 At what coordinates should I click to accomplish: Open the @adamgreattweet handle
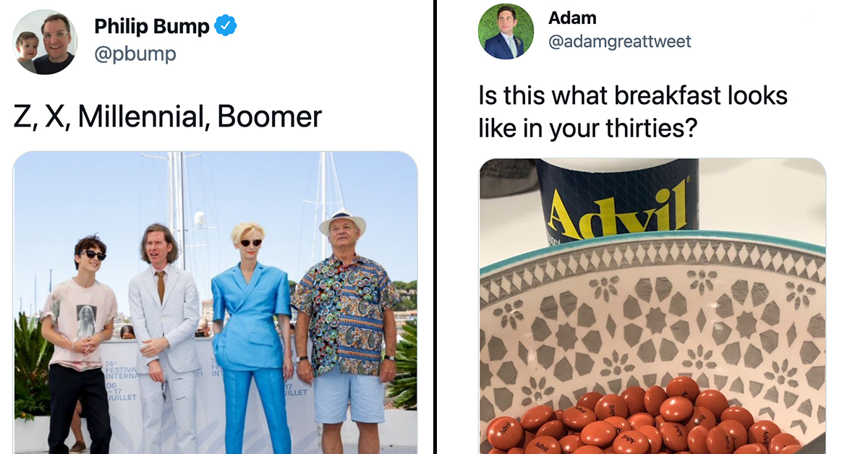(x=620, y=42)
